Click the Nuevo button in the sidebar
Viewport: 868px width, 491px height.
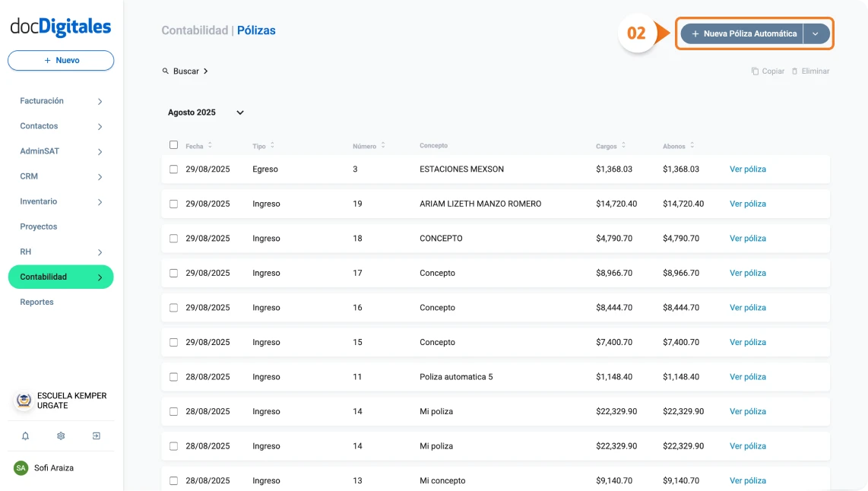tap(60, 60)
